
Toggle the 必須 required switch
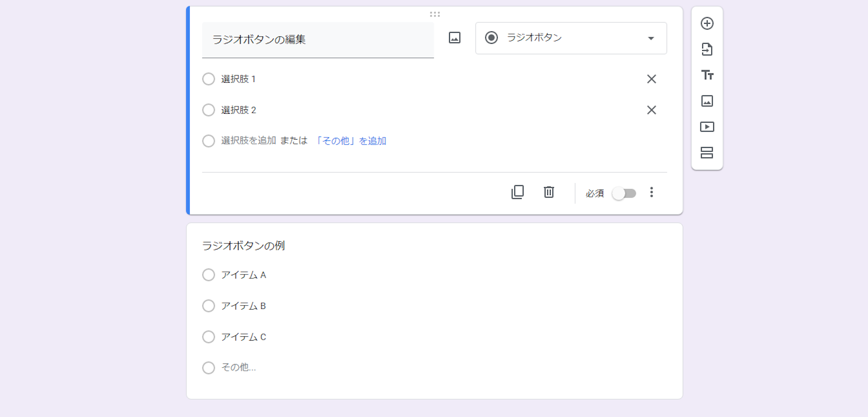(x=624, y=193)
